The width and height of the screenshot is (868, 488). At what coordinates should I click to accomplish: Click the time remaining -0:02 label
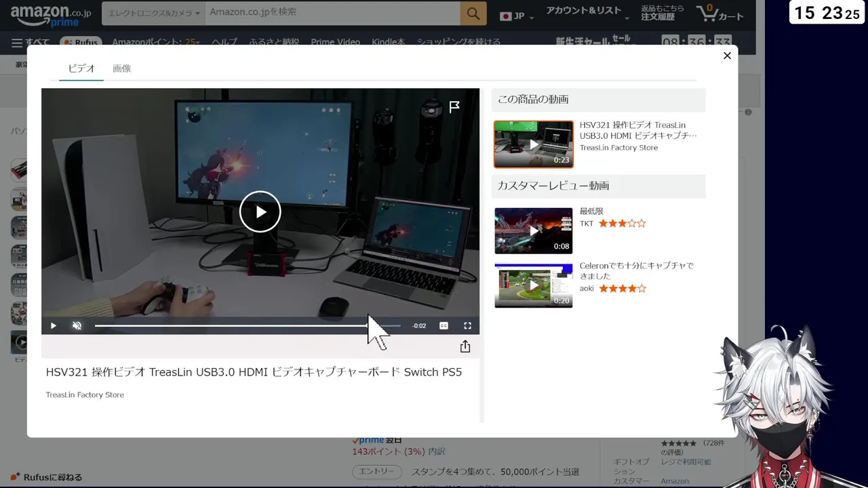coord(420,326)
